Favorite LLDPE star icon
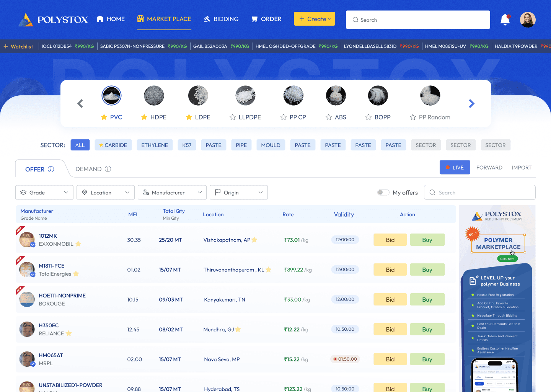 tap(233, 117)
